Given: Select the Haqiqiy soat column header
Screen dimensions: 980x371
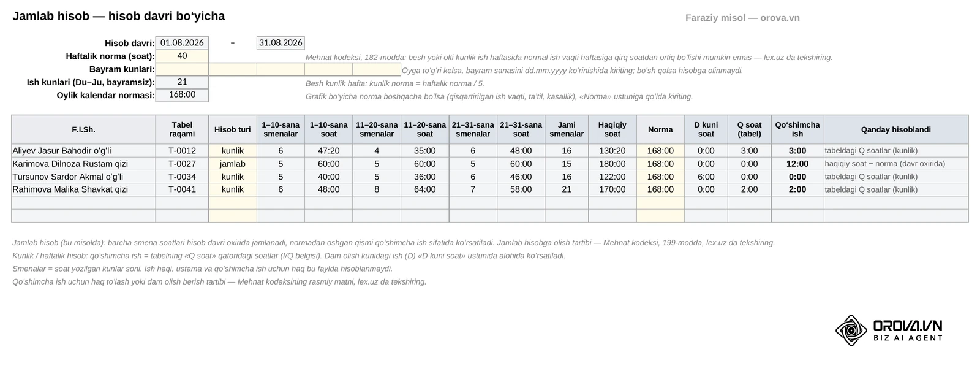Looking at the screenshot, I should pyautogui.click(x=612, y=129).
